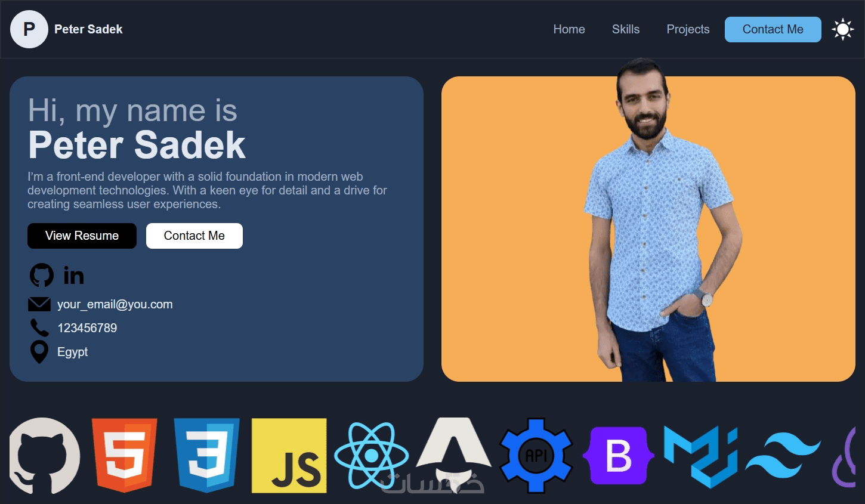Select the JavaScript JS skill icon
The image size is (865, 504).
tap(289, 456)
